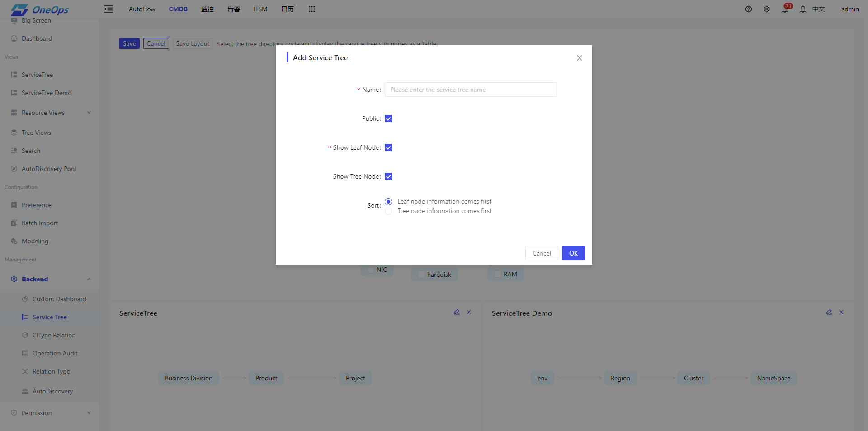
Task: Toggle the Show Tree Node checkbox
Action: tap(388, 176)
